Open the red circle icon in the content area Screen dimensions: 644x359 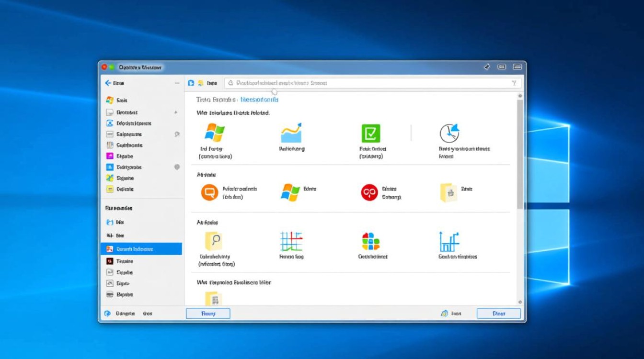(x=369, y=192)
